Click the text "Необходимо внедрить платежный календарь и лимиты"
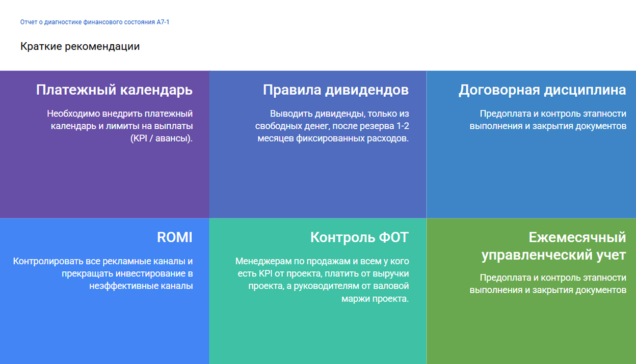The width and height of the screenshot is (636, 364). [120, 120]
